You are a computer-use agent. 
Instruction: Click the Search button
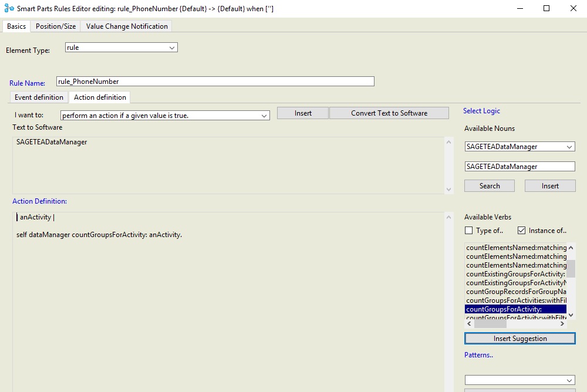pos(490,185)
